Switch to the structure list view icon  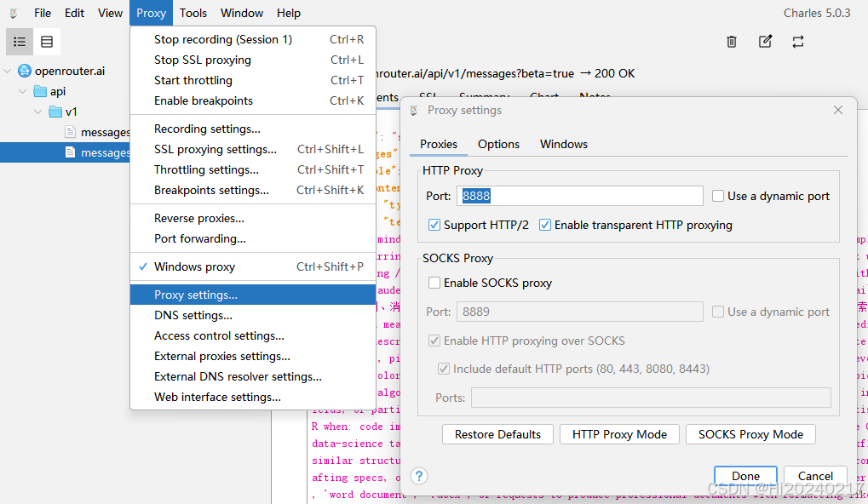(20, 42)
